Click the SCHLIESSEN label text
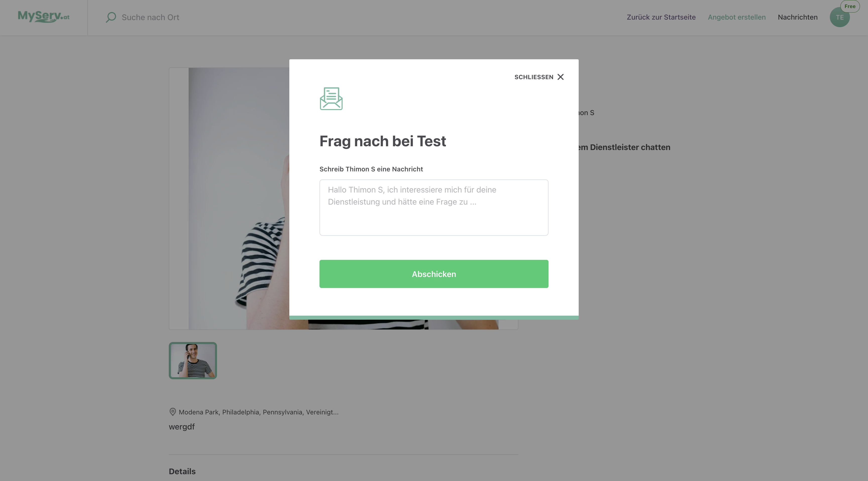This screenshot has height=481, width=868. click(534, 77)
